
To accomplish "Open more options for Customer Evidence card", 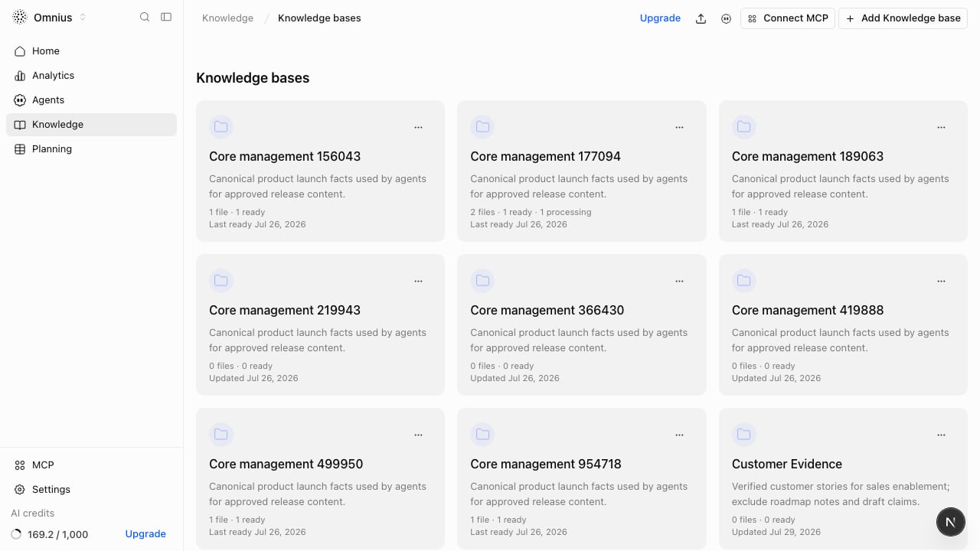I will pyautogui.click(x=941, y=435).
